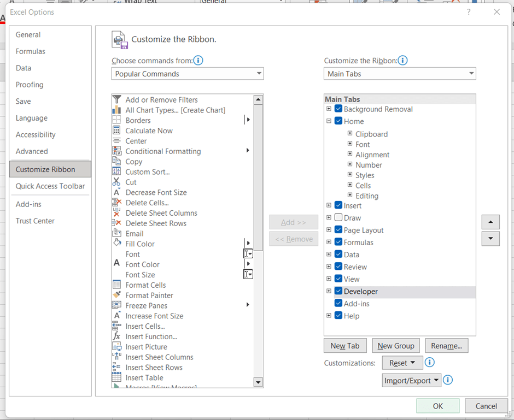Click the Center alignment icon
This screenshot has width=514, height=420.
coord(116,141)
